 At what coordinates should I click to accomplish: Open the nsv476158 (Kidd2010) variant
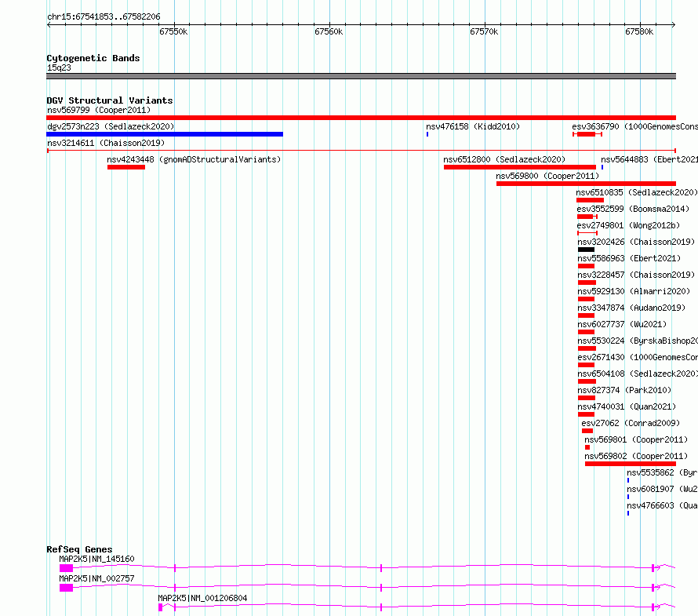pyautogui.click(x=473, y=126)
